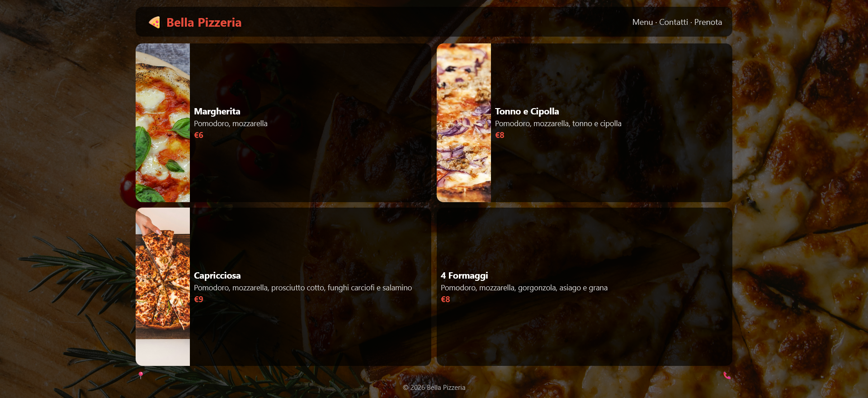Click the pink location pin icon
868x398 pixels.
[x=141, y=375]
